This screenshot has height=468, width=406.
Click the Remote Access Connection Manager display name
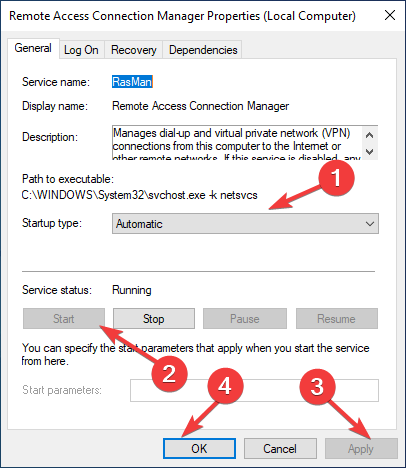200,106
